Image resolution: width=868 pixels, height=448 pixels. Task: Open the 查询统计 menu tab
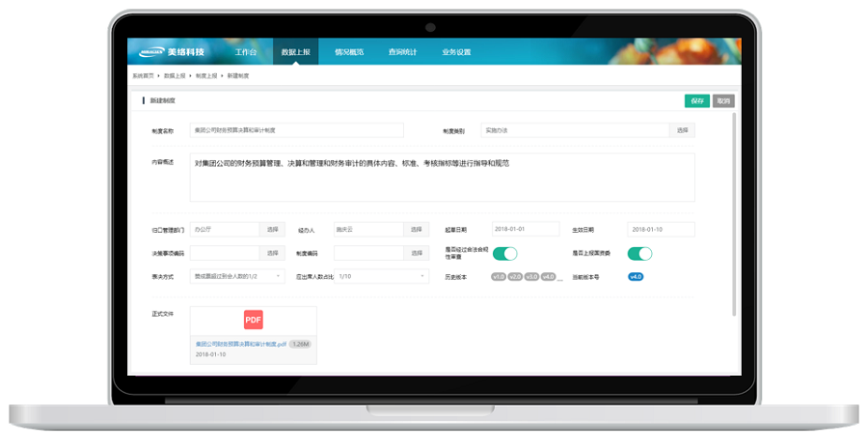(402, 52)
